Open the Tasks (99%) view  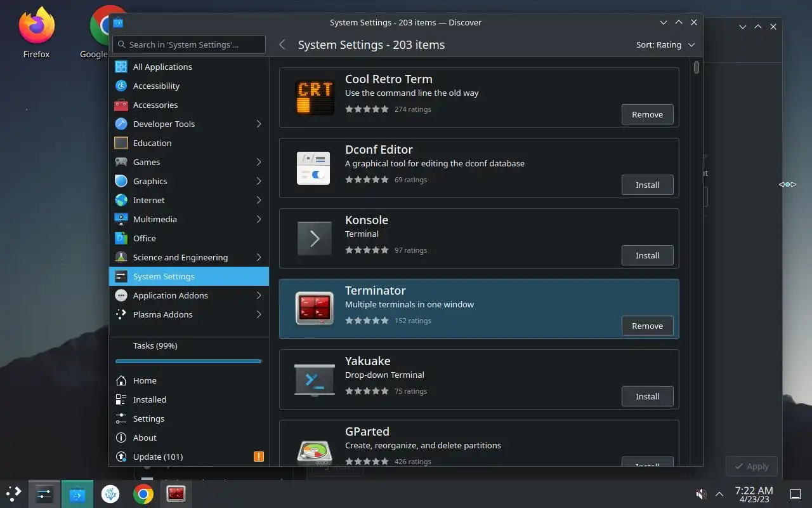189,346
